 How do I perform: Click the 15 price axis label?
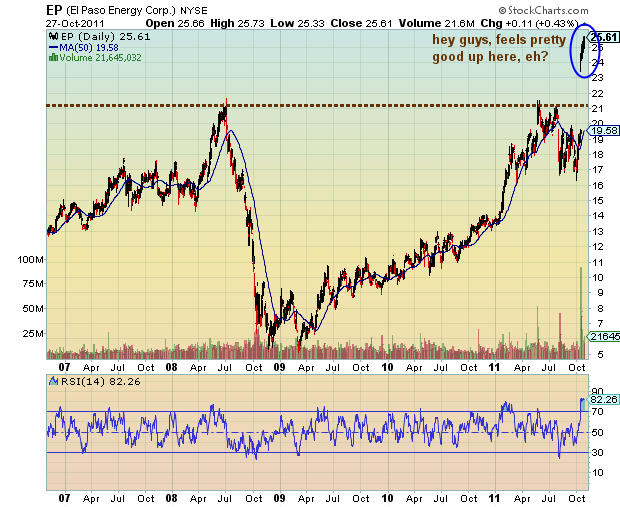pos(598,201)
